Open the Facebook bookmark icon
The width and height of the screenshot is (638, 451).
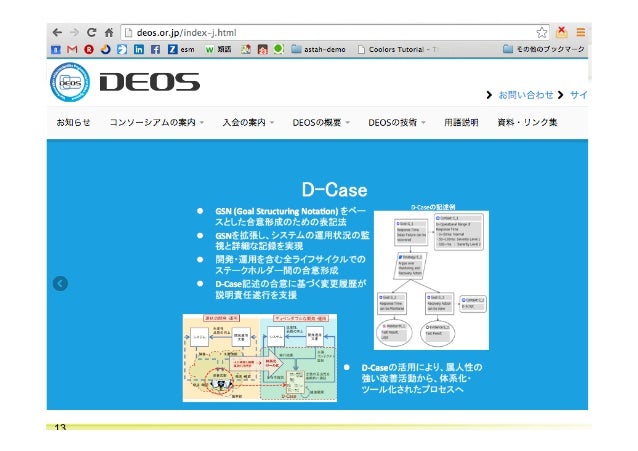155,49
